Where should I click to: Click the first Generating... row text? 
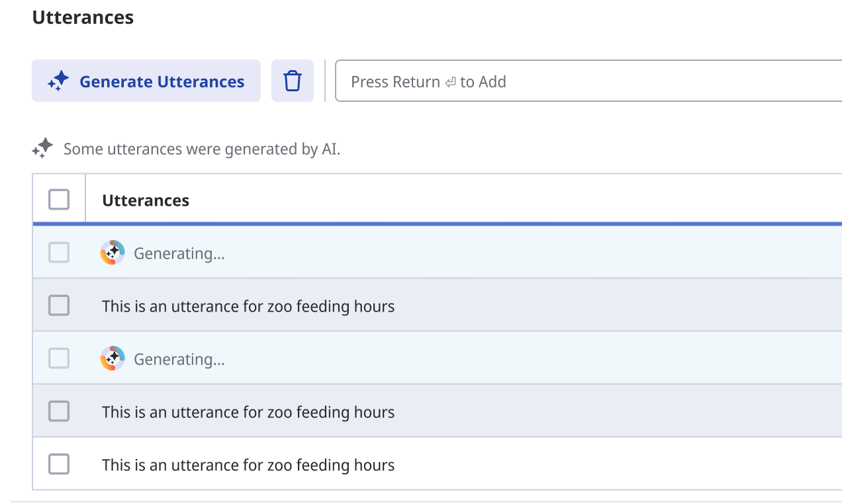[179, 253]
